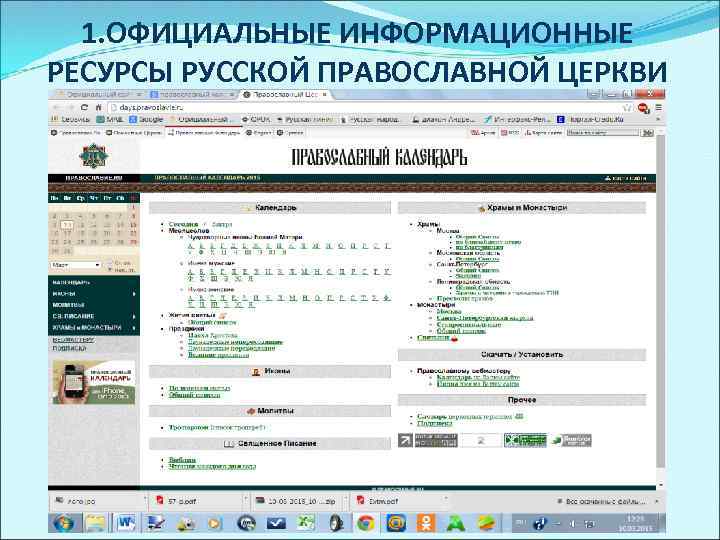Open File Explorer folder in taskbar
Viewport: 720px width, 540px height.
[95, 523]
